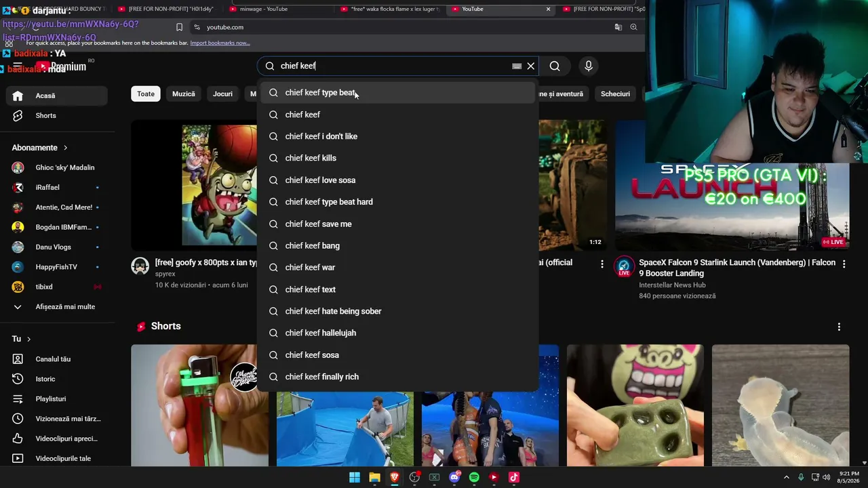Select suggestion 'chief keef type beat'
The width and height of the screenshot is (868, 488).
click(397, 93)
